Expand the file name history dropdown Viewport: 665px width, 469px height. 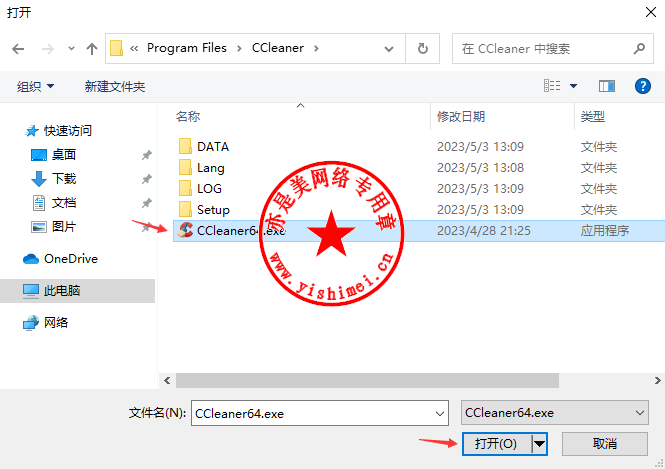tap(440, 413)
